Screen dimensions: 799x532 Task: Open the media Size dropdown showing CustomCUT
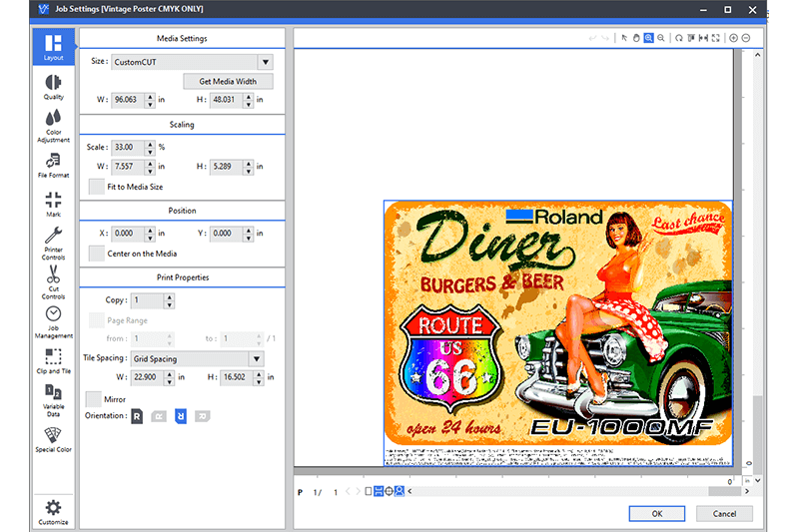[x=266, y=62]
